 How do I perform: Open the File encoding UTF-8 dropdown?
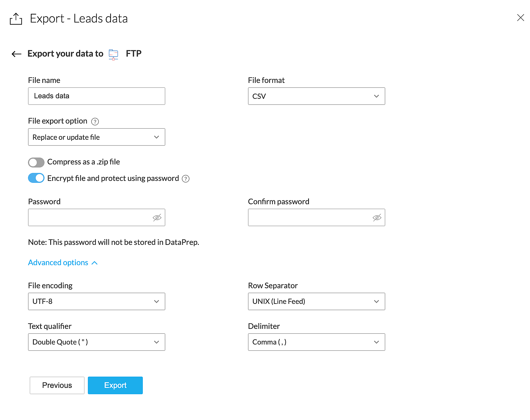(x=96, y=301)
